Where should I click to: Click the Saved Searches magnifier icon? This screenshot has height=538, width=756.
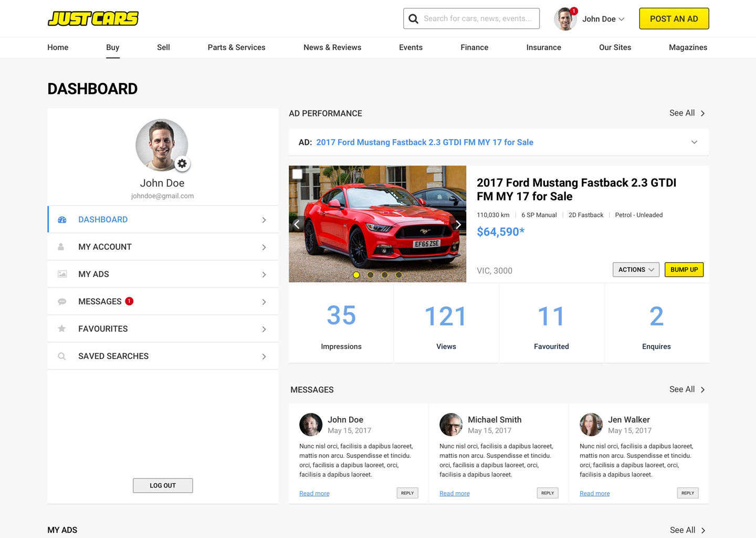pos(61,356)
